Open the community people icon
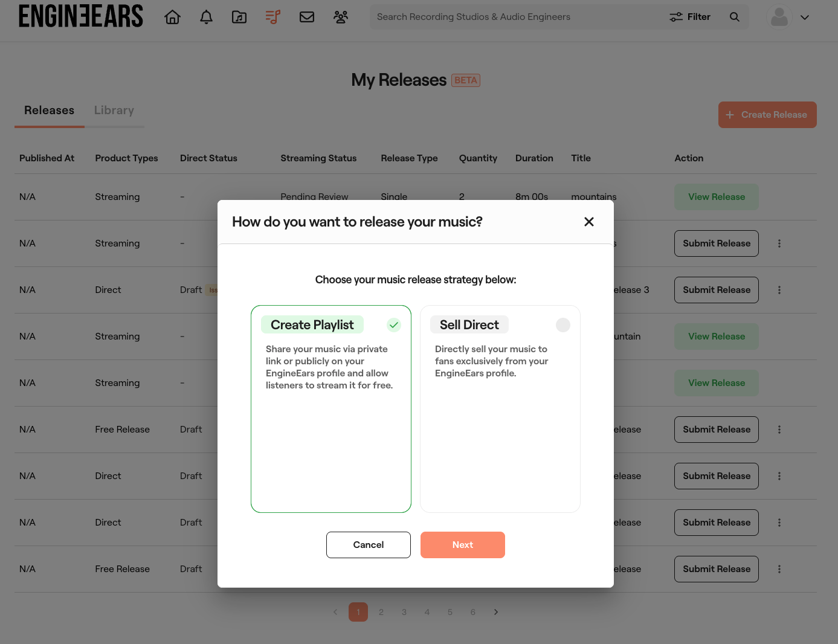This screenshot has height=644, width=838. [341, 17]
